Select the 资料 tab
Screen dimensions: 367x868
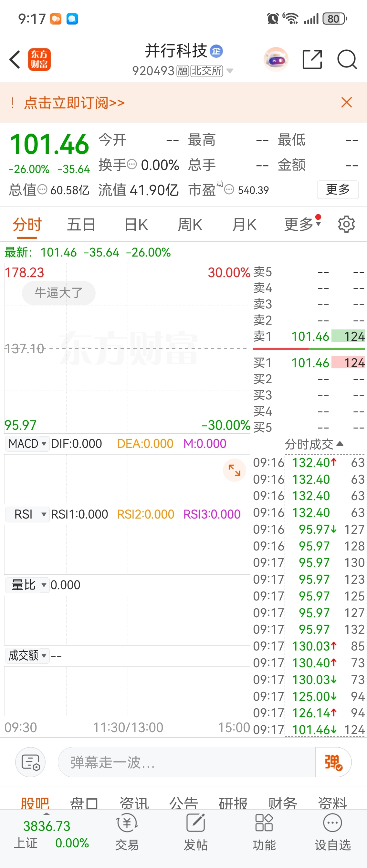(332, 803)
